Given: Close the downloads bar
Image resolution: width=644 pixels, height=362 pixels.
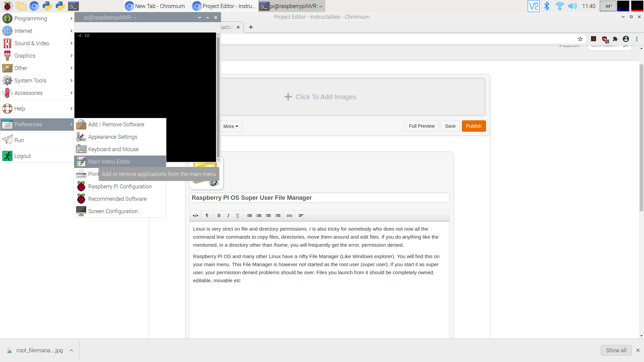Looking at the screenshot, I should 638,350.
